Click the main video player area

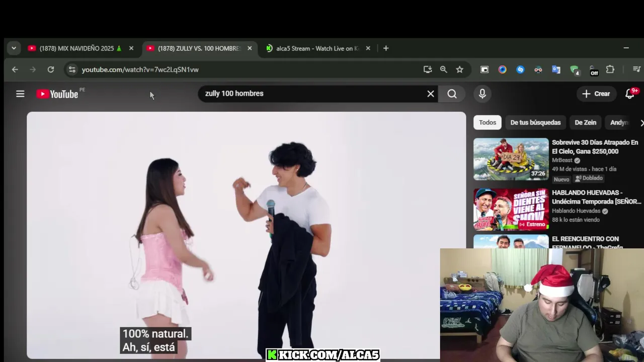(247, 235)
